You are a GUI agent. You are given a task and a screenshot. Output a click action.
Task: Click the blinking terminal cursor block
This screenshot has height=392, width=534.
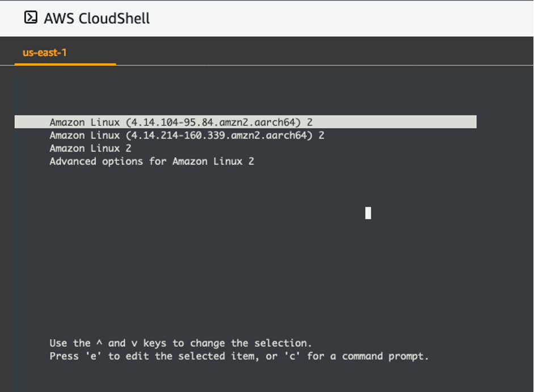point(368,213)
